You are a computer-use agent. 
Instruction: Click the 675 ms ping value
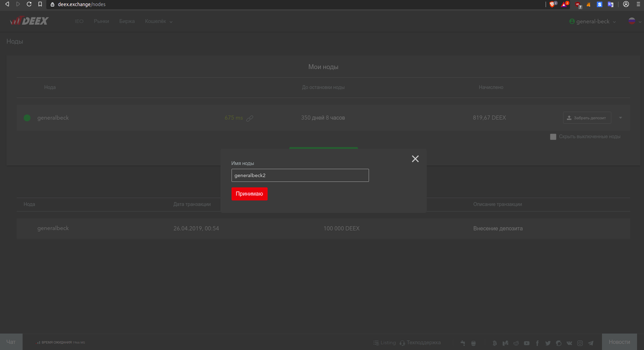(x=233, y=118)
